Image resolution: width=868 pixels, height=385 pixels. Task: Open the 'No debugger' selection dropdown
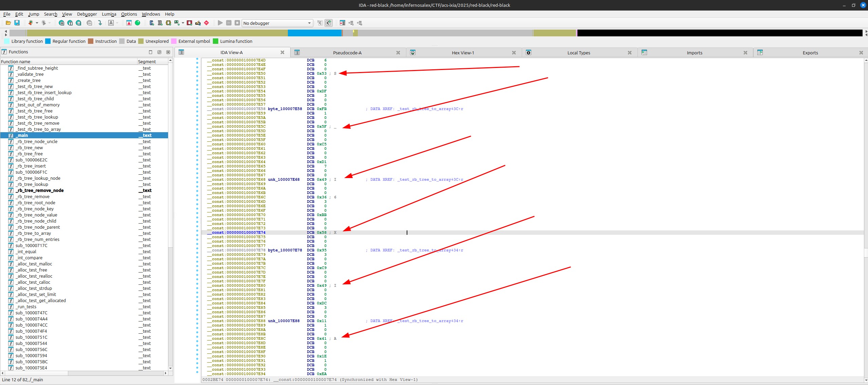[277, 23]
